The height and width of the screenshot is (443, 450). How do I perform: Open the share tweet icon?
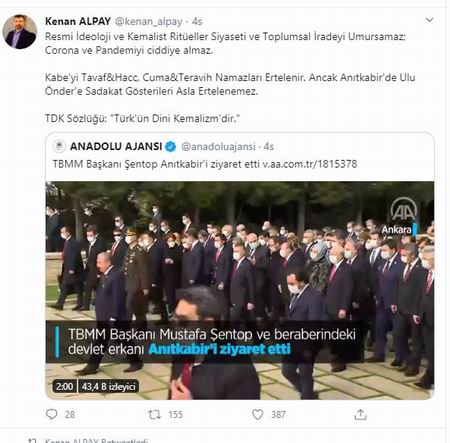[360, 415]
